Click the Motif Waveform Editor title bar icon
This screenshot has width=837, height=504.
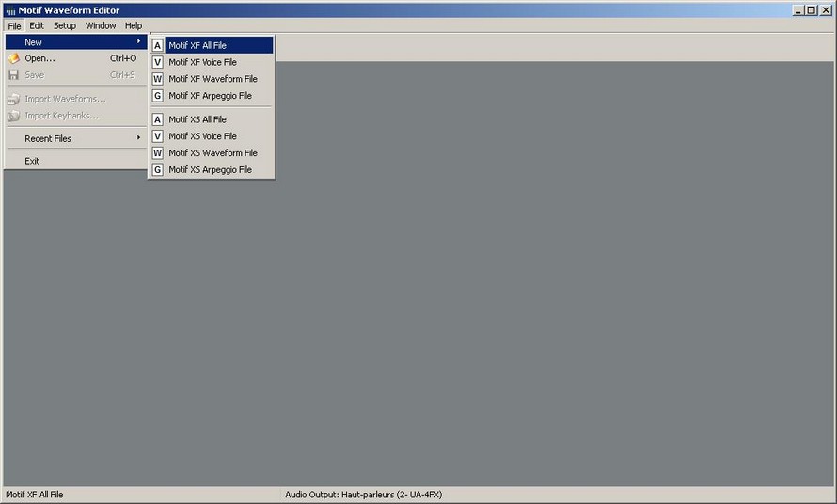point(10,10)
